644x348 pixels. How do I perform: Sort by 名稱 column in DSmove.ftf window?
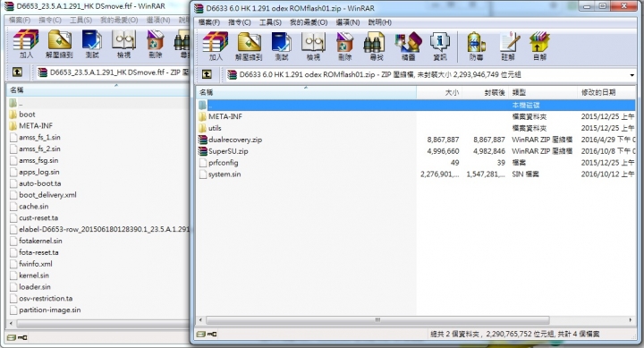pos(98,90)
